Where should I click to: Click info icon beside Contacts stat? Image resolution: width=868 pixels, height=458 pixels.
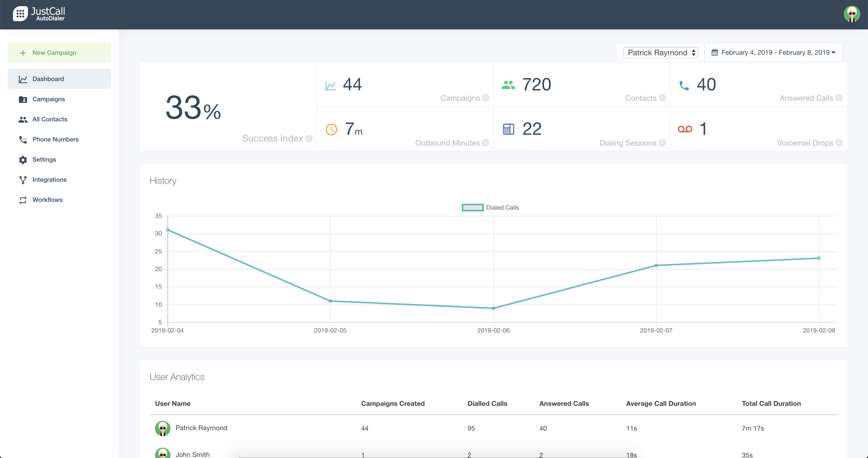(x=662, y=98)
